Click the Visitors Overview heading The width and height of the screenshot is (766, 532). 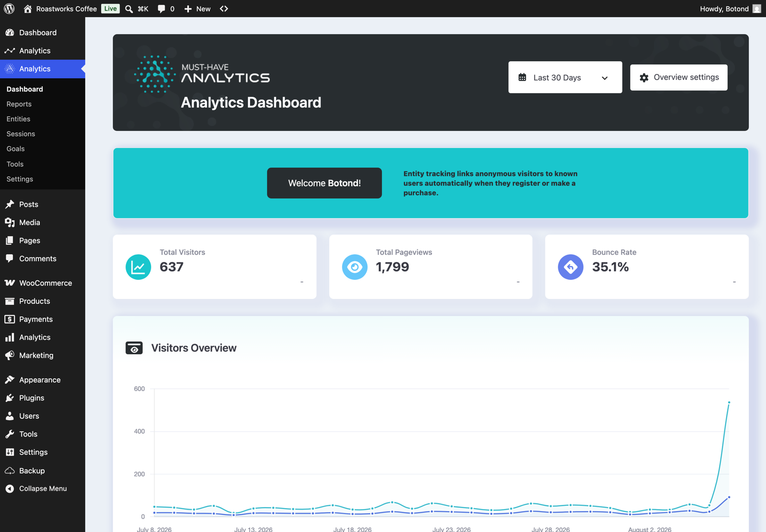194,348
